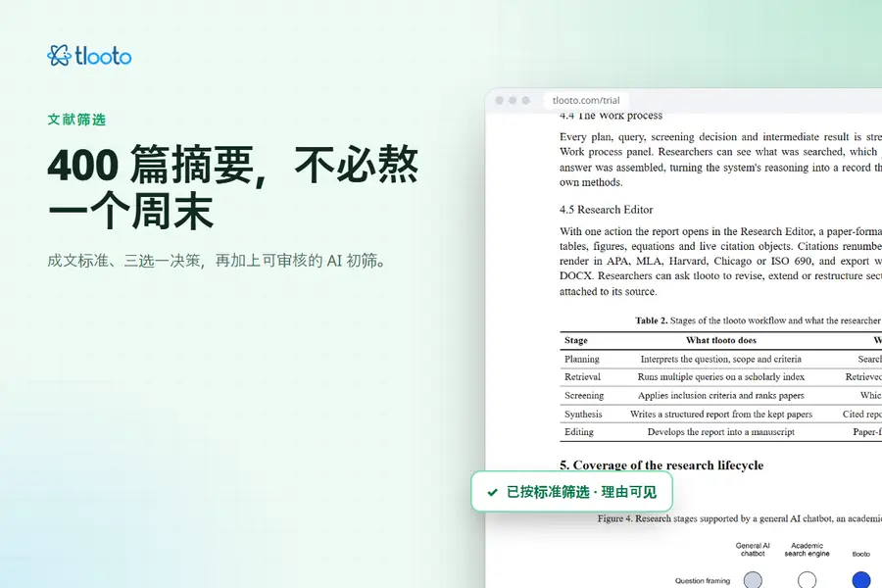Click 'Runs multiple queries on a scholarly index'
This screenshot has width=882, height=588.
[x=721, y=377]
